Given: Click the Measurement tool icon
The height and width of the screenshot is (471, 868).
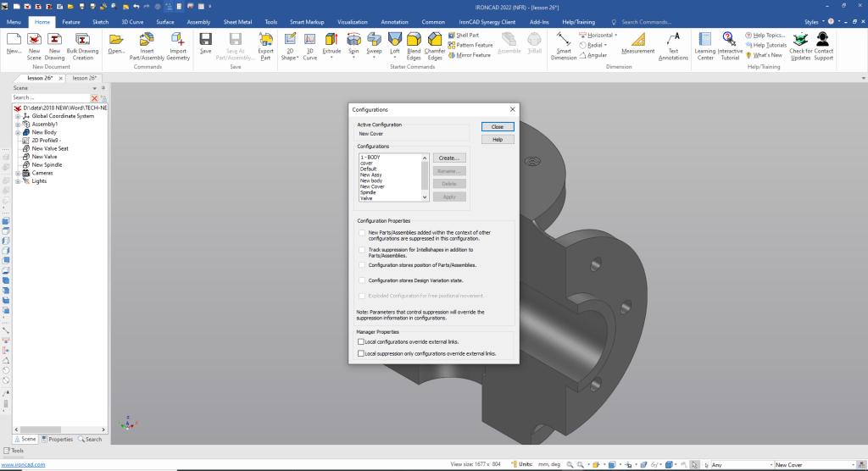Looking at the screenshot, I should [x=637, y=39].
